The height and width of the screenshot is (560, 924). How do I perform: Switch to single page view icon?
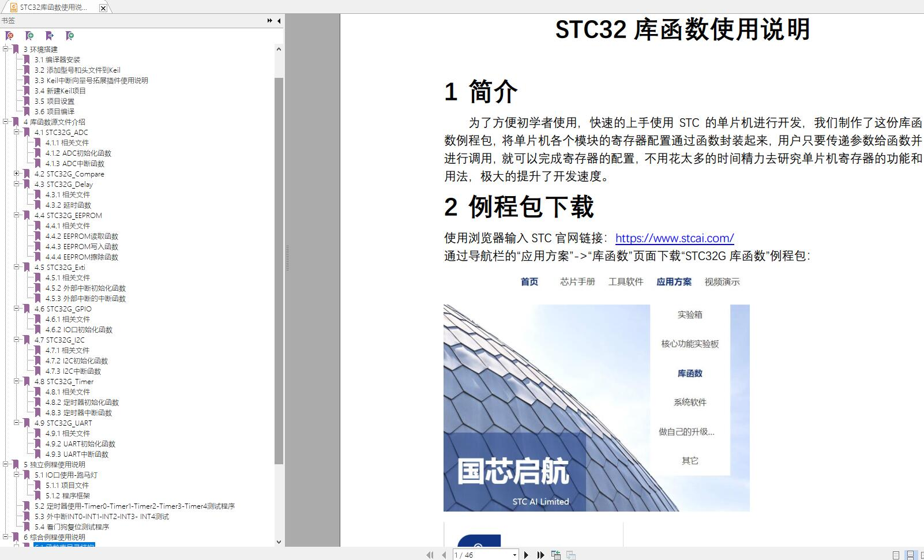point(896,555)
